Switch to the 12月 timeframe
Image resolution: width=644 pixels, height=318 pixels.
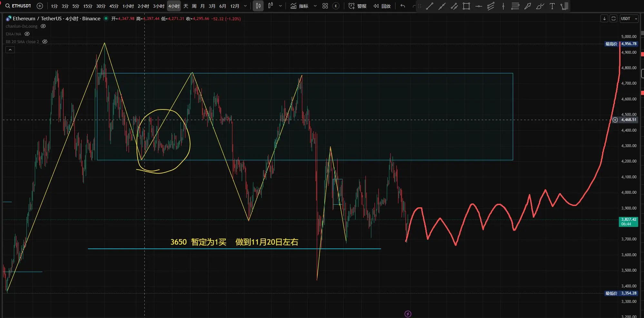pyautogui.click(x=235, y=6)
